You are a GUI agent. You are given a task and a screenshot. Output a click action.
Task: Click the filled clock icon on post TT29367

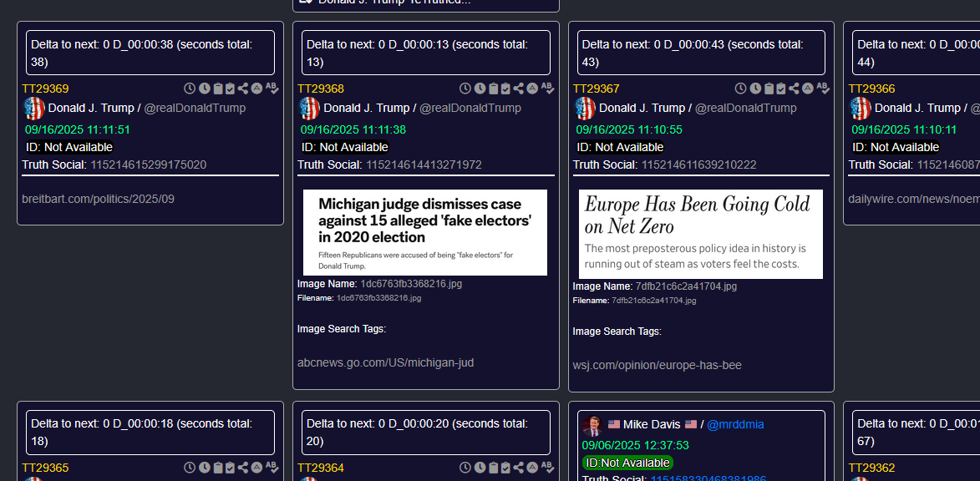click(x=755, y=89)
